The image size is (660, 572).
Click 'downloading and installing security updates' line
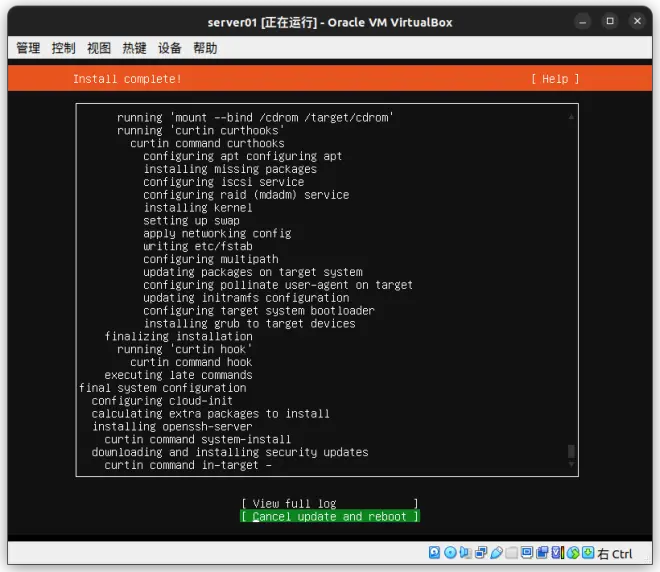tap(230, 452)
